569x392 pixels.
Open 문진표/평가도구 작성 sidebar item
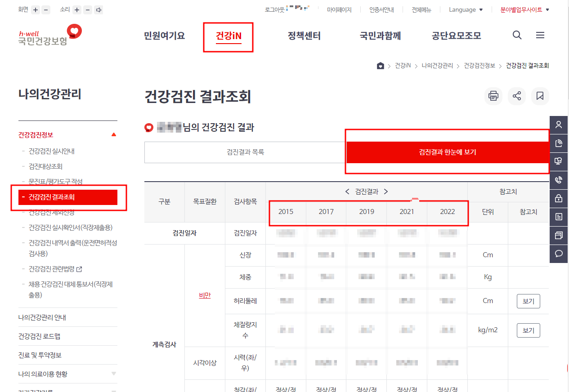click(55, 182)
